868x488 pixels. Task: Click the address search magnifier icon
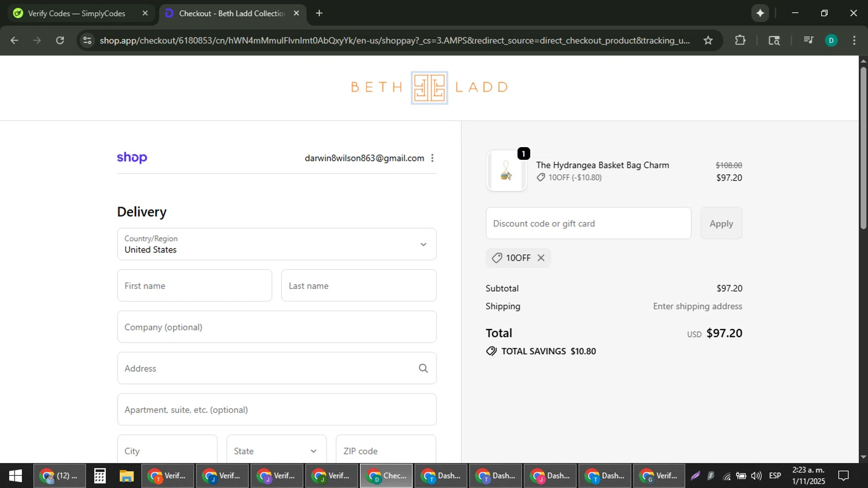coord(423,368)
